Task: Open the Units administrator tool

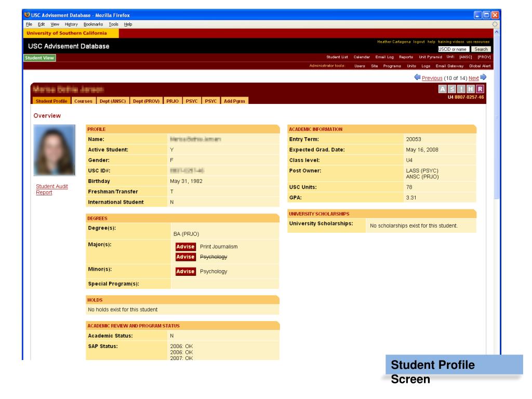Action: [x=411, y=66]
